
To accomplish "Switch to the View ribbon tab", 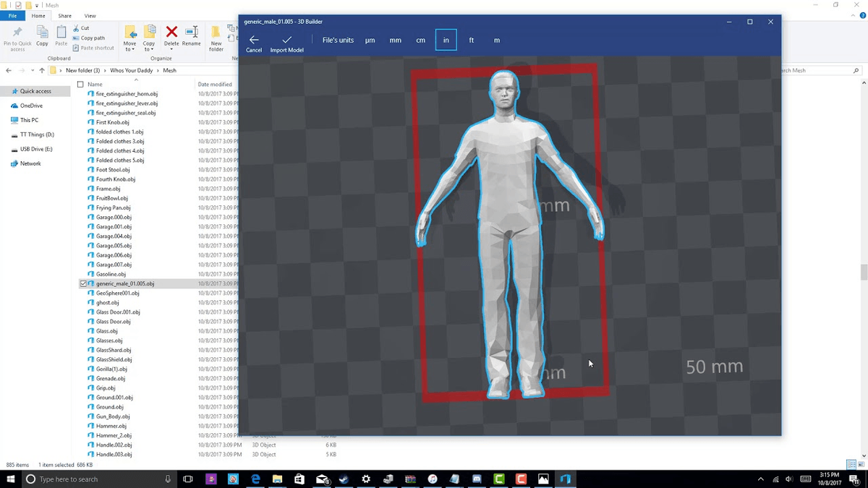I will [x=90, y=15].
